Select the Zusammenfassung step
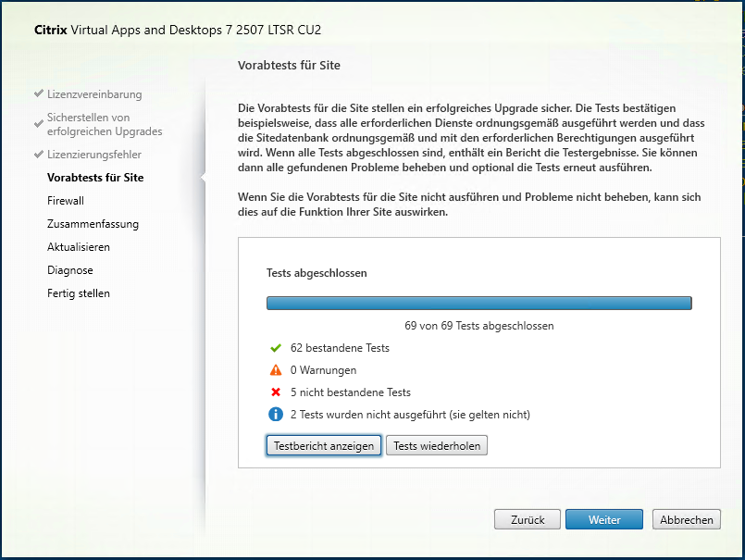The image size is (745, 560). point(93,224)
